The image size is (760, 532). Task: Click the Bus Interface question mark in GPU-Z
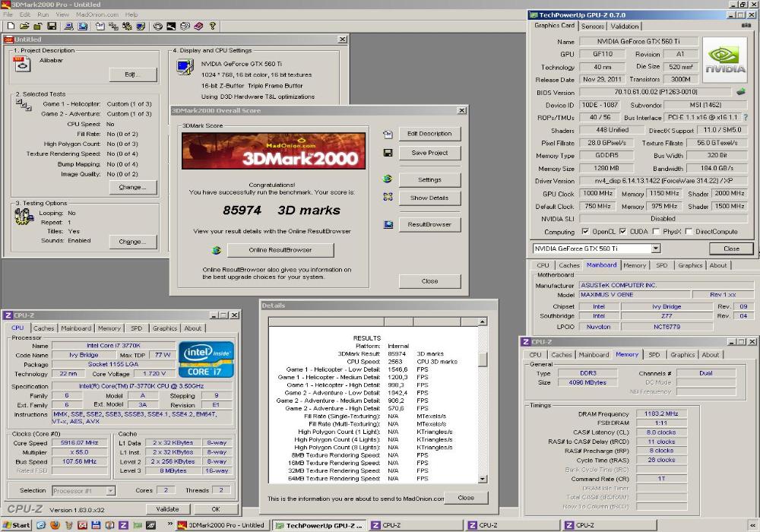click(x=746, y=117)
